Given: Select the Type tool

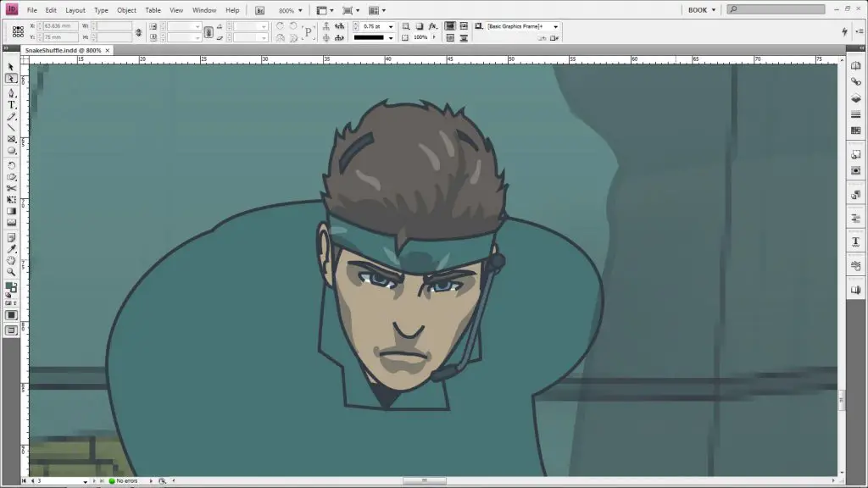Looking at the screenshot, I should 11,105.
